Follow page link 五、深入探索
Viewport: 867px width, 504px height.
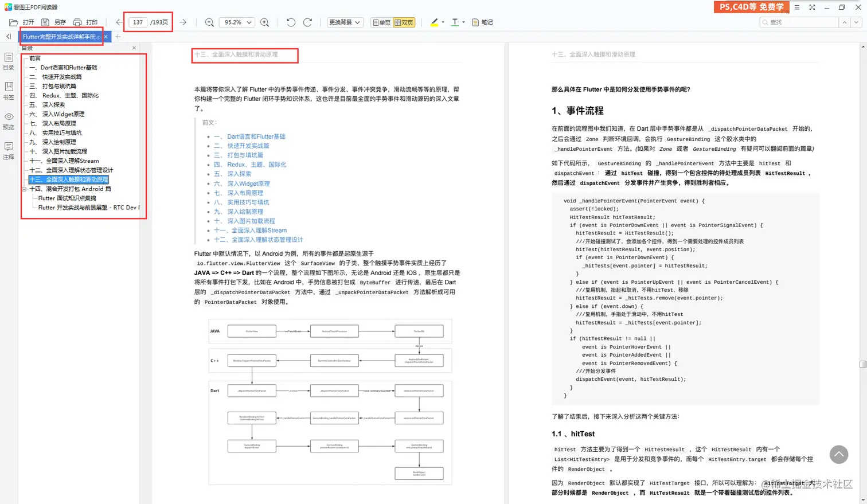232,174
